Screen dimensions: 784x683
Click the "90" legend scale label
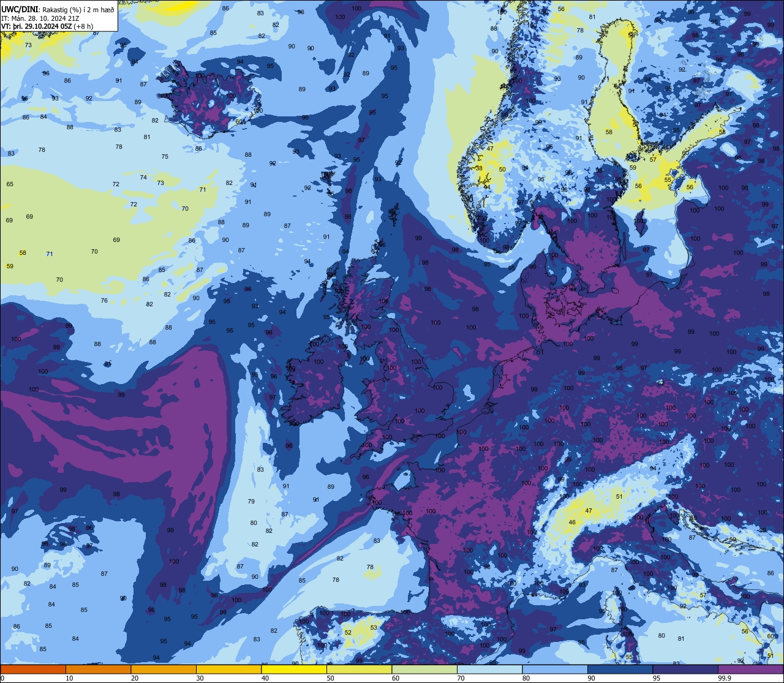tap(591, 678)
